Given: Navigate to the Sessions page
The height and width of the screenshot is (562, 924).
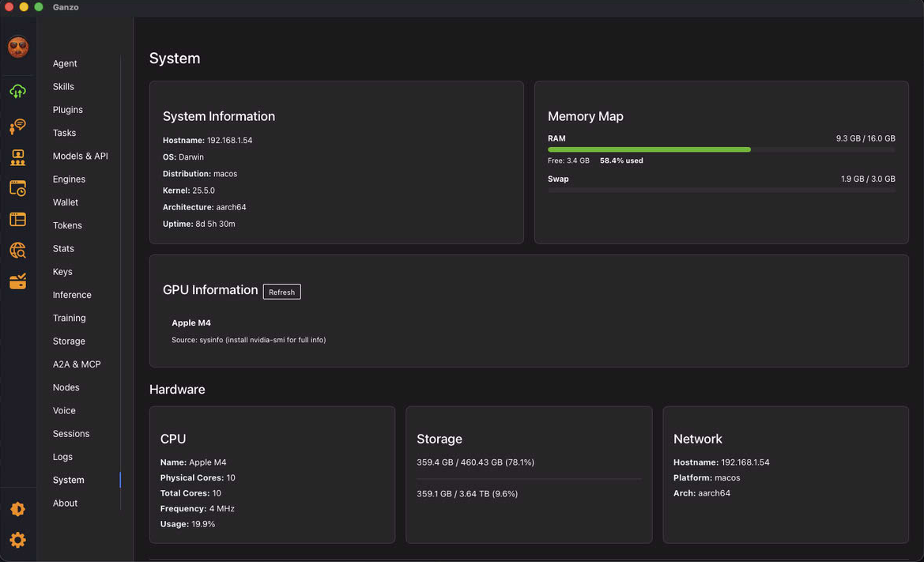Looking at the screenshot, I should [x=71, y=434].
